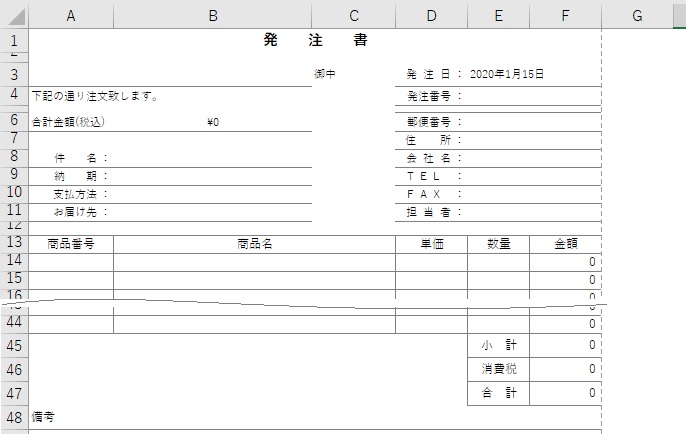Select the 消費税 value cell
686x434 pixels.
click(565, 369)
